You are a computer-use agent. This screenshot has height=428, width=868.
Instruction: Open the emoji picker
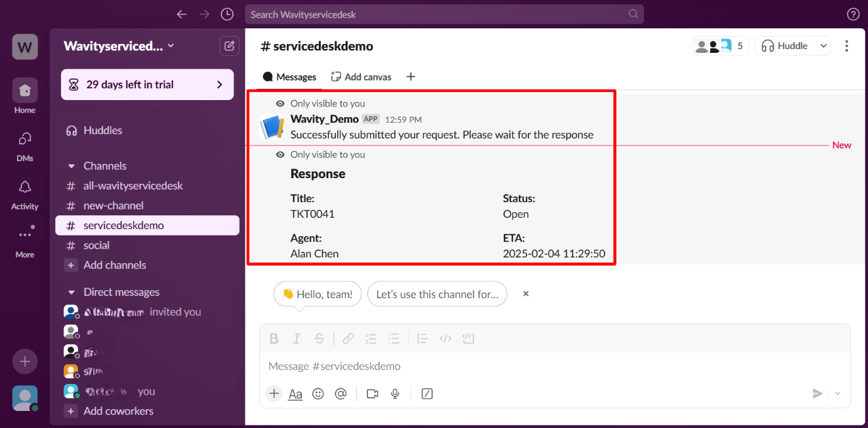[318, 394]
